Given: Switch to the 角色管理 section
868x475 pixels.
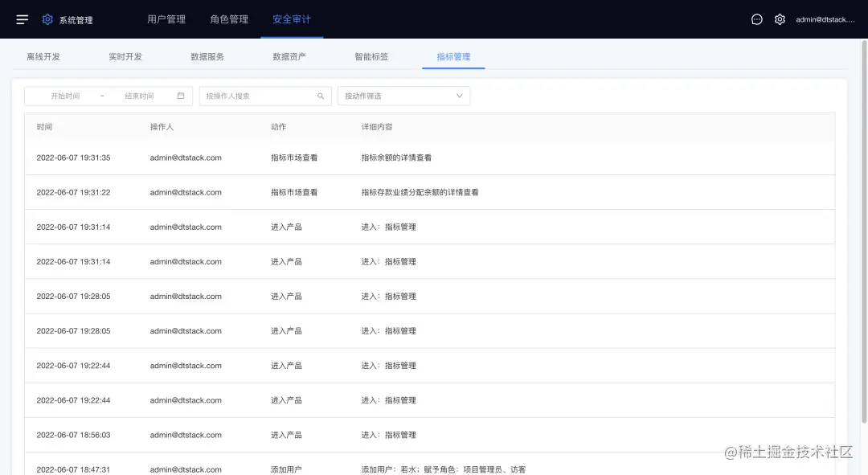Looking at the screenshot, I should coord(231,19).
